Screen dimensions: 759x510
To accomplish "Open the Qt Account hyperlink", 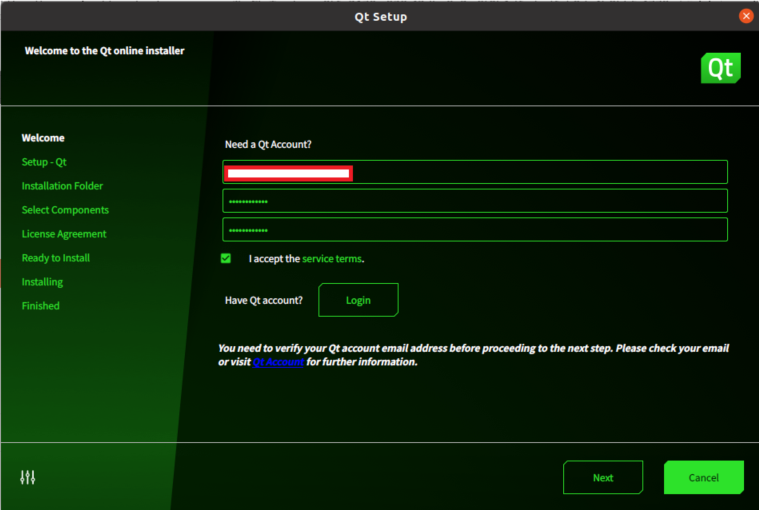I will tap(278, 362).
